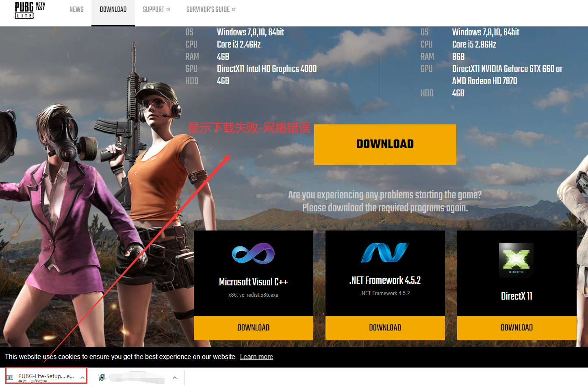Expand the second download item's chevron menu

pos(175,377)
